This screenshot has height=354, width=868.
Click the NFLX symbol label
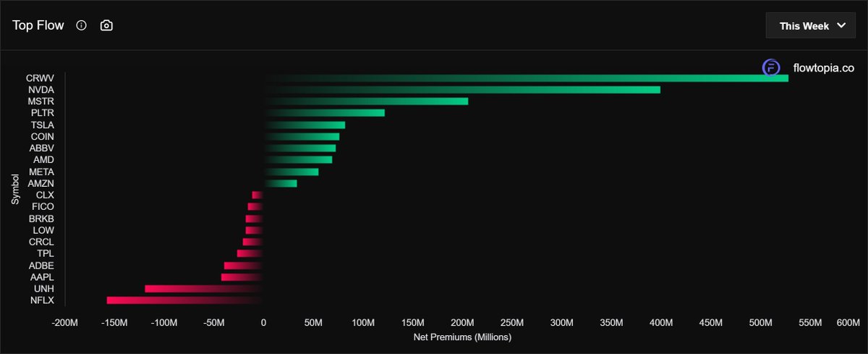(x=42, y=300)
